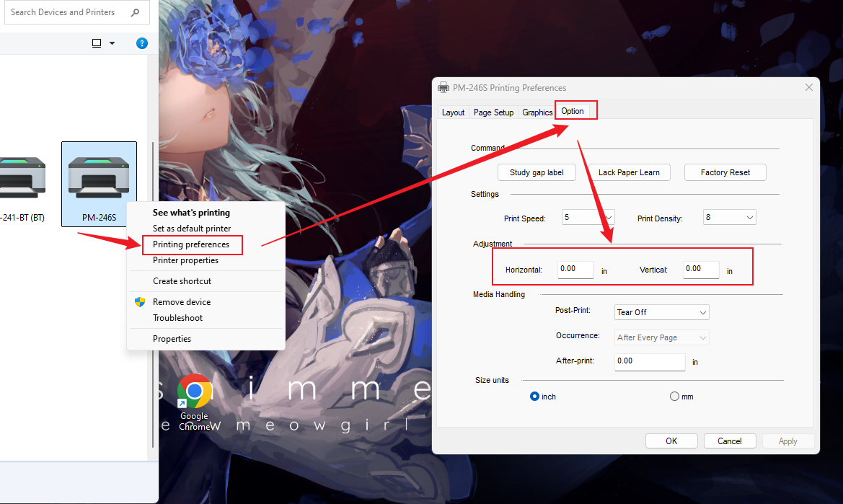This screenshot has width=843, height=504.
Task: Close the PM-246S Printing Preferences dialog
Action: (x=808, y=87)
